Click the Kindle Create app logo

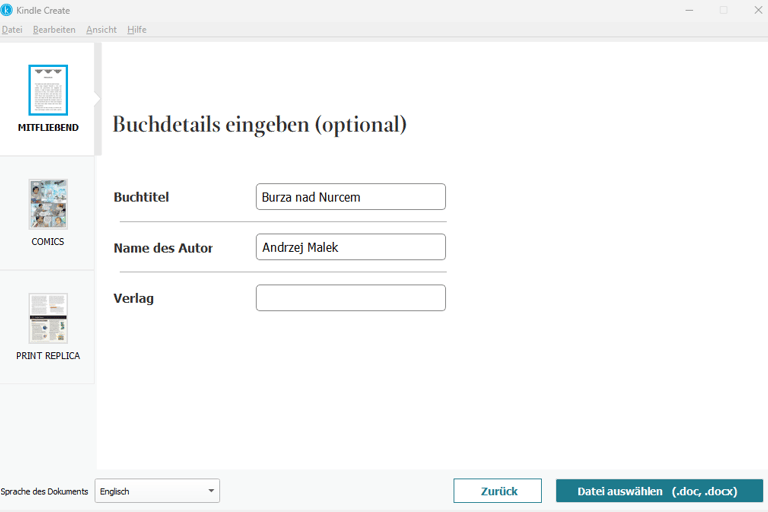coord(7,10)
